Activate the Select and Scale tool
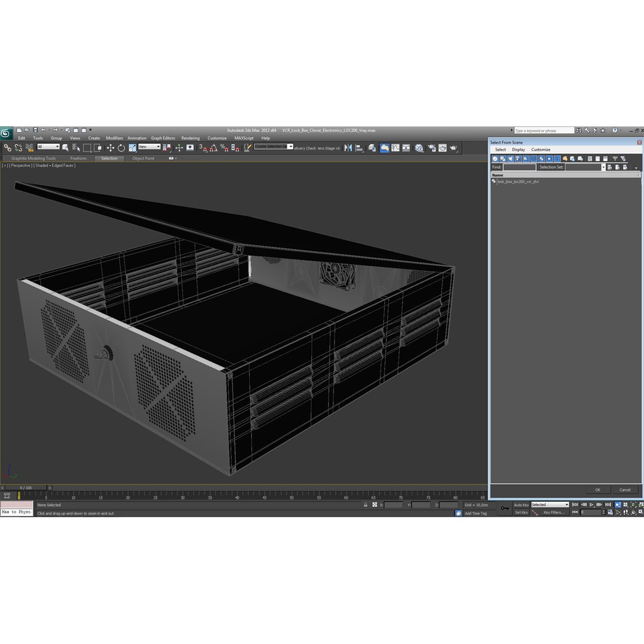The height and width of the screenshot is (644, 644). click(x=132, y=148)
